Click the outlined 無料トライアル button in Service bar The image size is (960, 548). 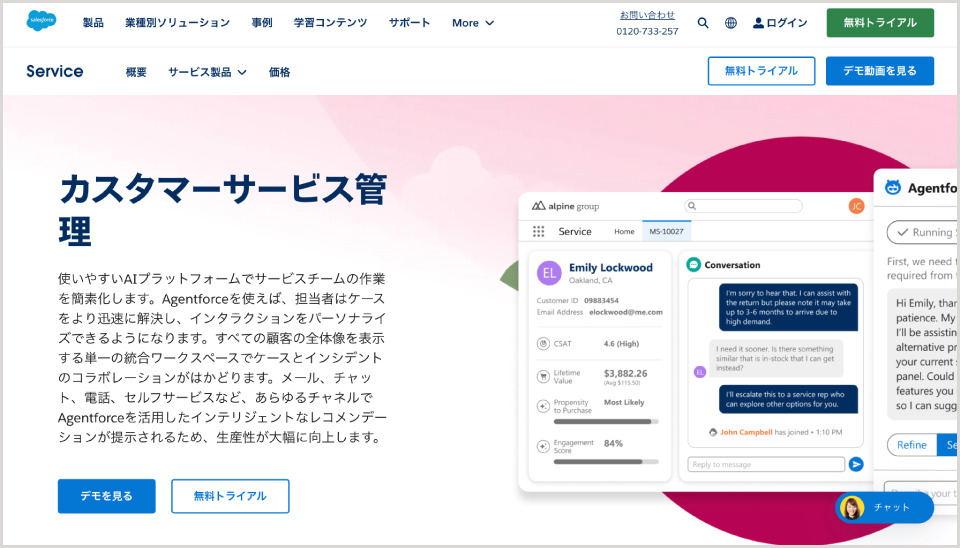tap(761, 71)
